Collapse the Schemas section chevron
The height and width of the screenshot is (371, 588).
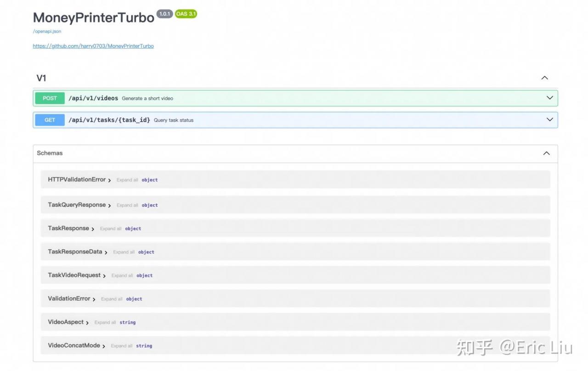pos(546,153)
